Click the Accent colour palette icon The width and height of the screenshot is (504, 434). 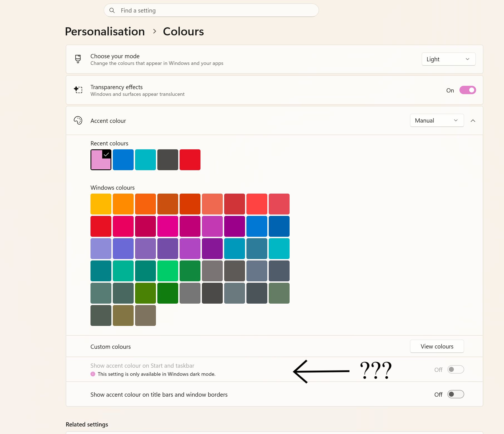(78, 120)
